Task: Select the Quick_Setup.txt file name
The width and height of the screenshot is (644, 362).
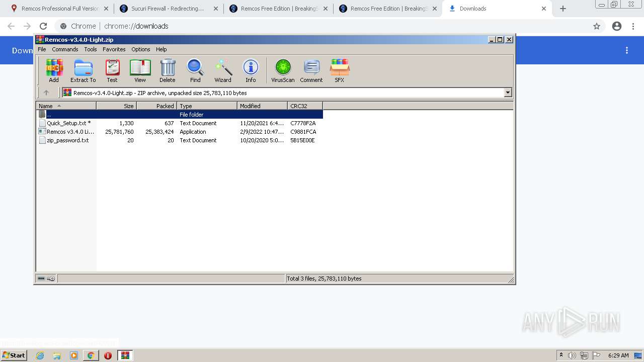Action: point(69,123)
